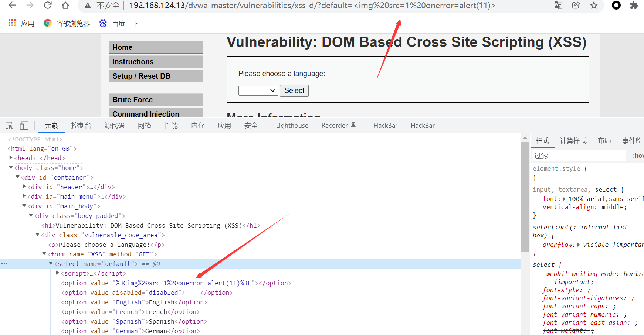The width and height of the screenshot is (644, 335).
Task: Open the Brute Force menu link
Action: point(156,100)
